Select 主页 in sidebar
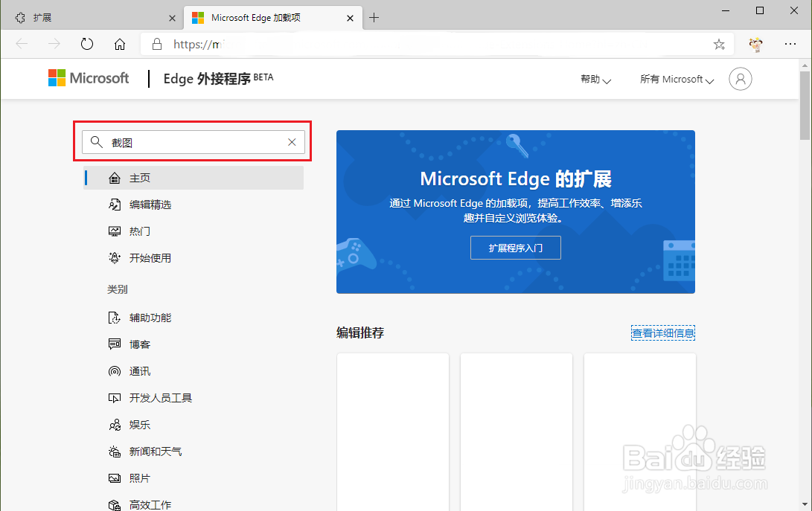This screenshot has width=812, height=511. pos(194,178)
